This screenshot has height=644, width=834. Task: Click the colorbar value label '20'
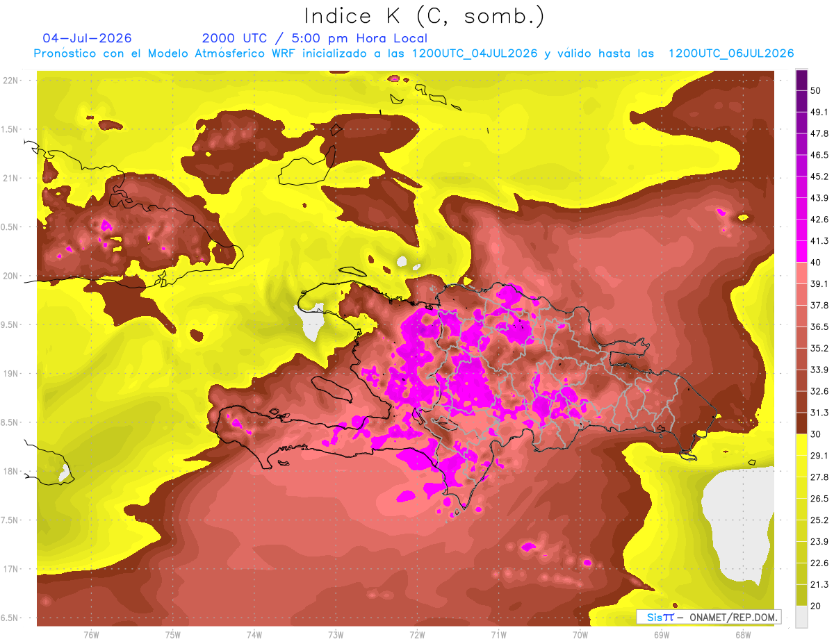tap(817, 606)
